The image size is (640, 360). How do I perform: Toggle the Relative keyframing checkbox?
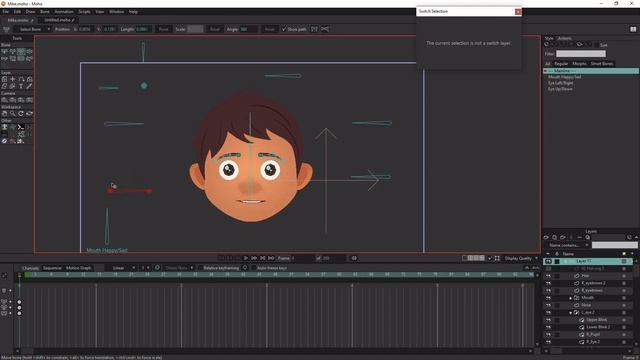click(200, 268)
